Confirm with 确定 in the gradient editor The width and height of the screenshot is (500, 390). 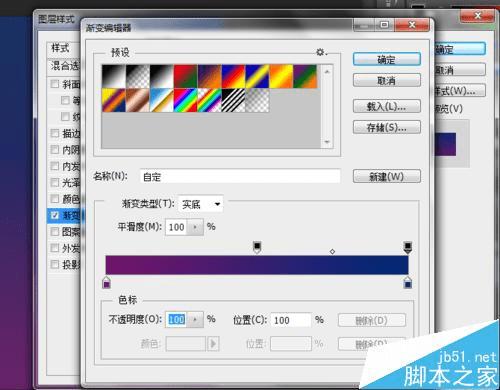[387, 60]
